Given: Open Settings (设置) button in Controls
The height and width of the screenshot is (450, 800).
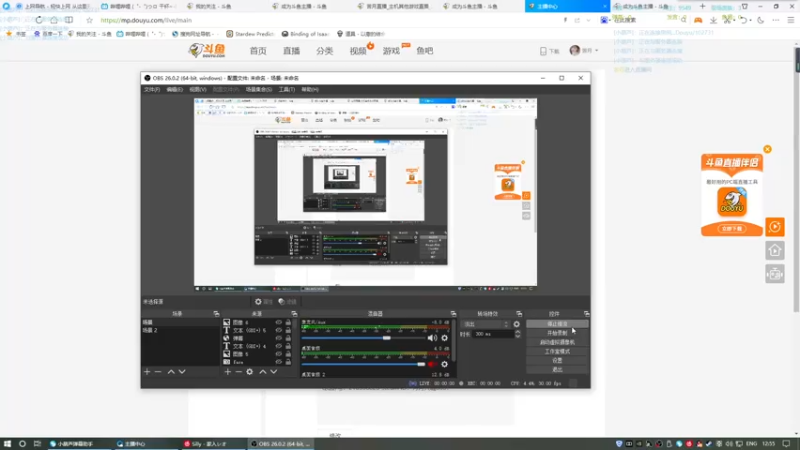Looking at the screenshot, I should coord(557,360).
